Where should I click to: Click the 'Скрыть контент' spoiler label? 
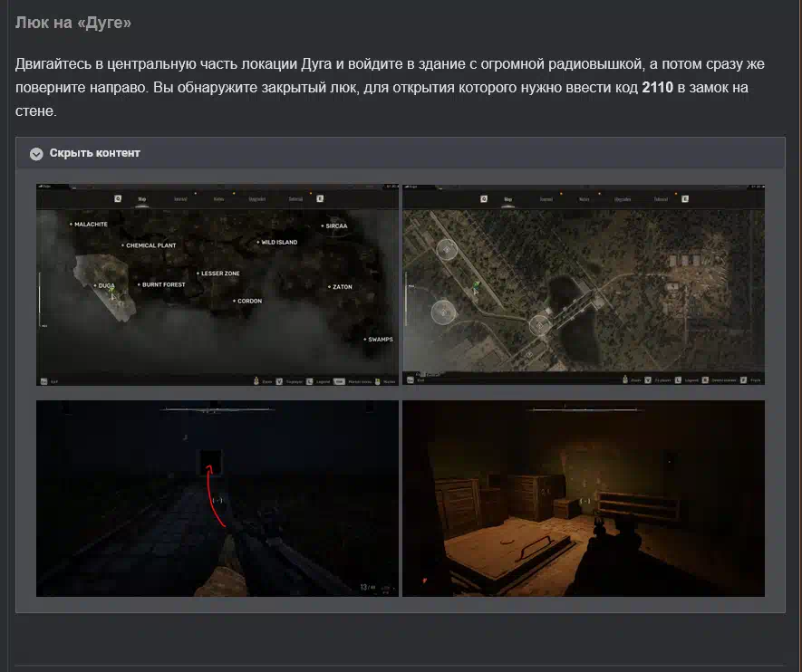[94, 154]
